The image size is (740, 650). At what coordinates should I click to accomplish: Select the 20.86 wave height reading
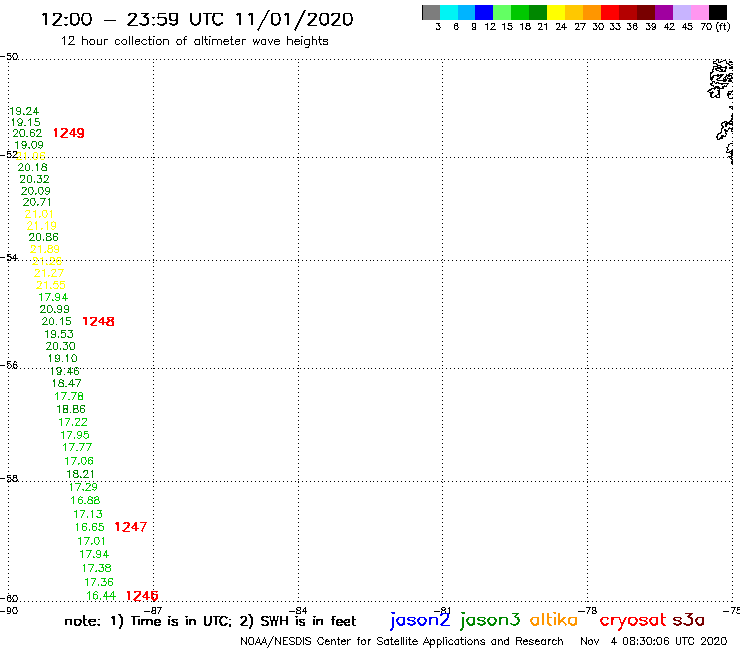point(43,237)
